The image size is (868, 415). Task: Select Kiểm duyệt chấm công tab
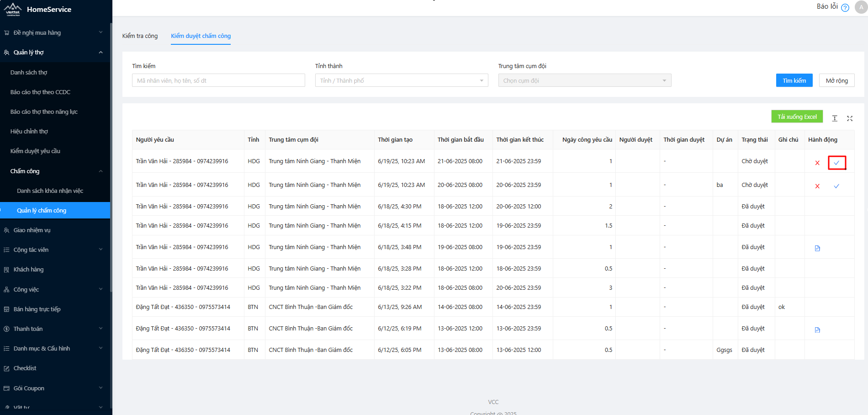point(201,36)
